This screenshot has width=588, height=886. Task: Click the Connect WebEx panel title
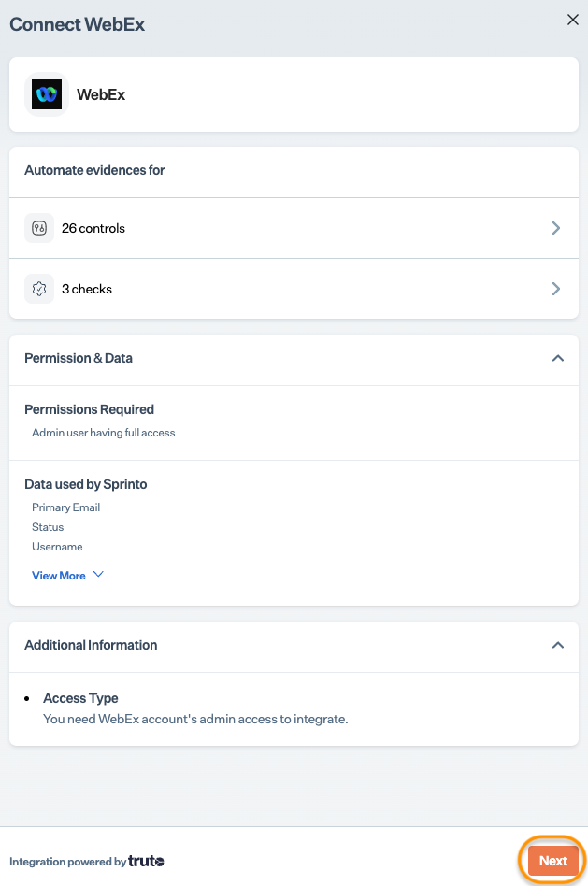pyautogui.click(x=78, y=24)
